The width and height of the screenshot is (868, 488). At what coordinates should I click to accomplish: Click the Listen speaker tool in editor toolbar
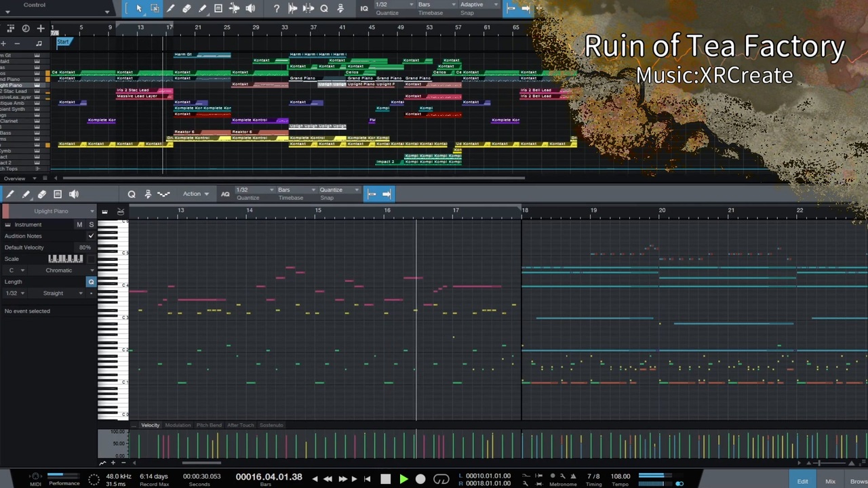click(74, 195)
